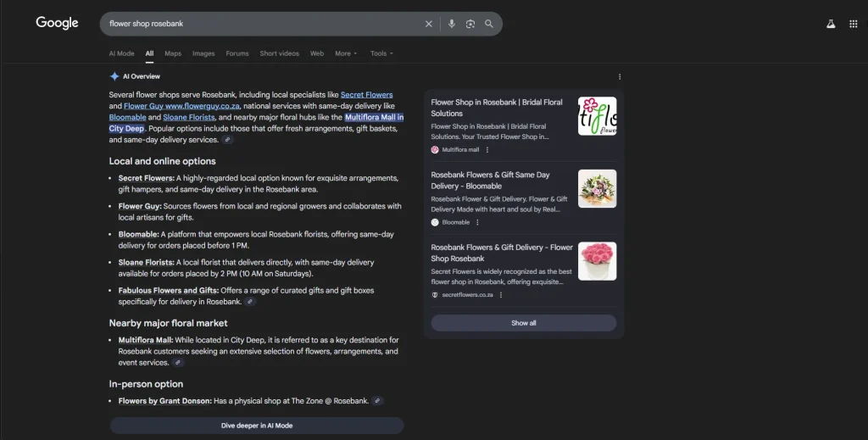868x440 pixels.
Task: Switch to AI Mode tab
Action: pos(121,53)
